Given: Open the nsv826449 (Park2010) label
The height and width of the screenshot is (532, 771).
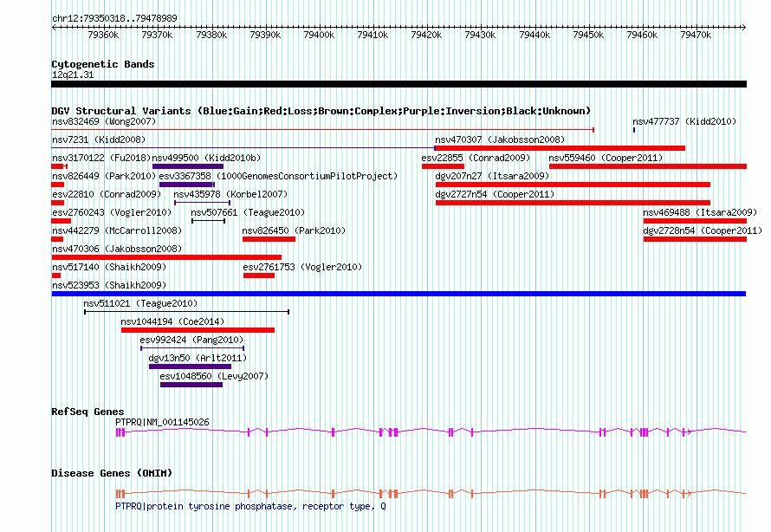Looking at the screenshot, I should click(x=104, y=176).
